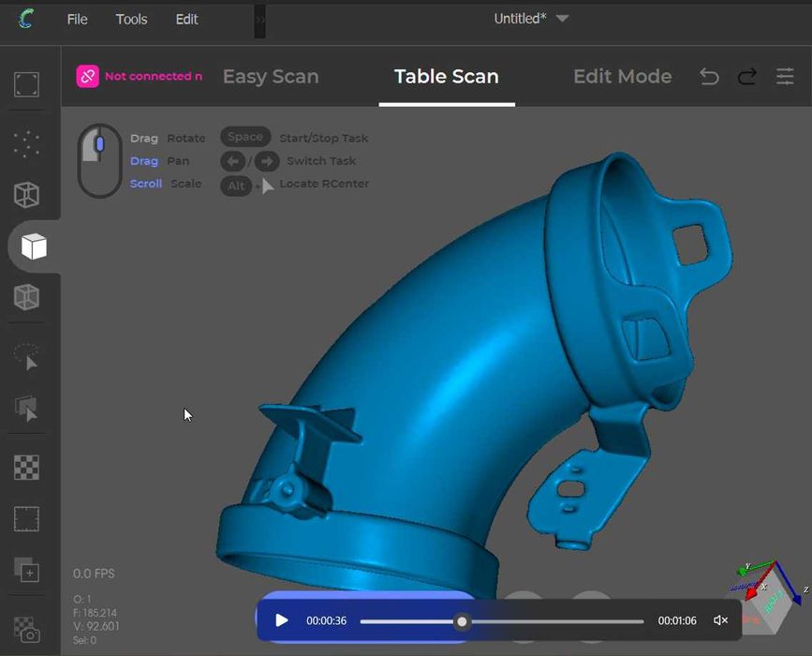Click the Alt key hint button

[236, 186]
